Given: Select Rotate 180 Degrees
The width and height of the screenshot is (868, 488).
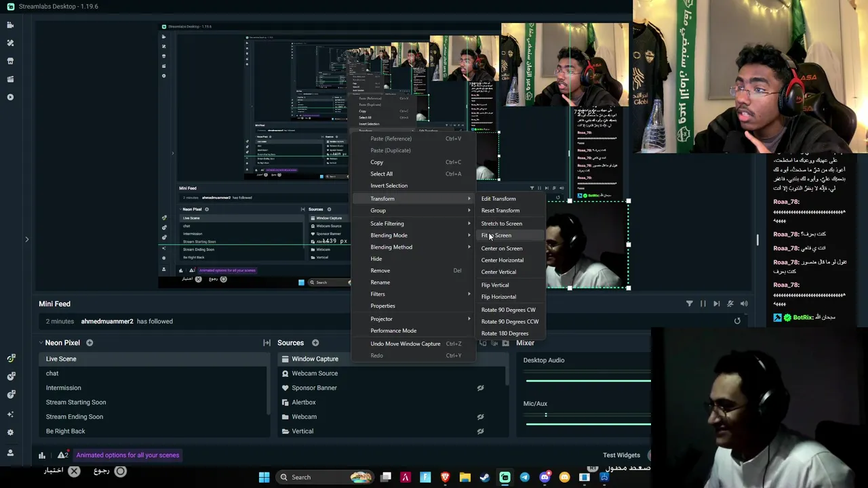Looking at the screenshot, I should [510, 333].
